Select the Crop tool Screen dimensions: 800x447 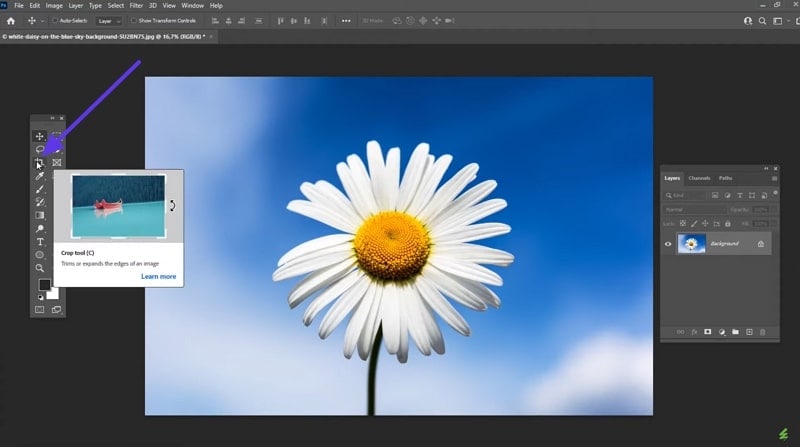click(x=39, y=163)
